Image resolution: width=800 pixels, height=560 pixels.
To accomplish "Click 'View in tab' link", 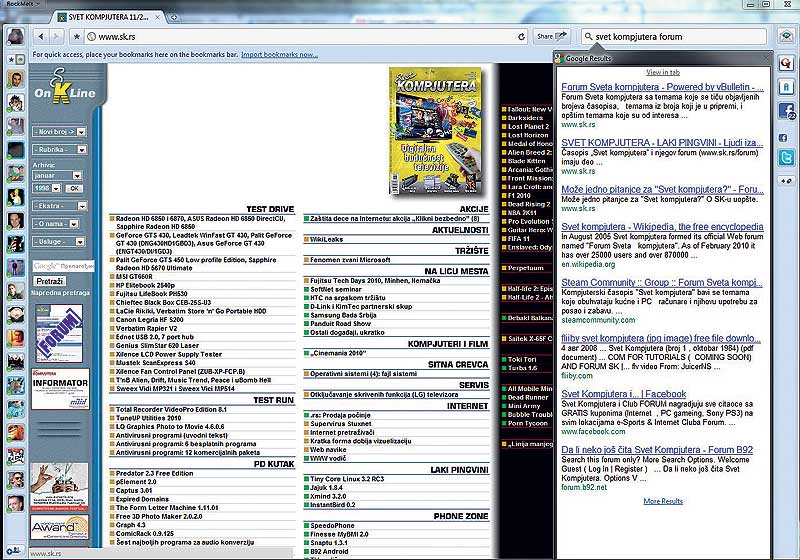I will pyautogui.click(x=663, y=72).
